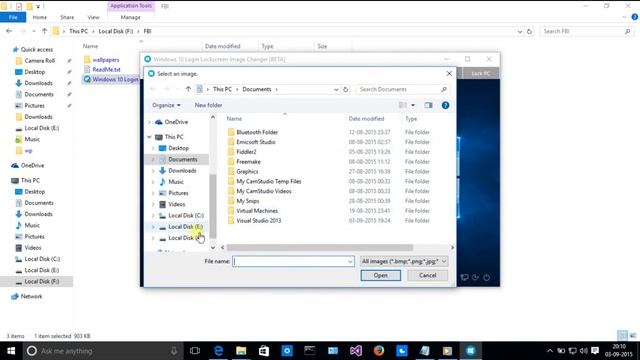Screen dimensions: 640x360
Task: Sort by Date modified column in dialog
Action: pyautogui.click(x=366, y=119)
